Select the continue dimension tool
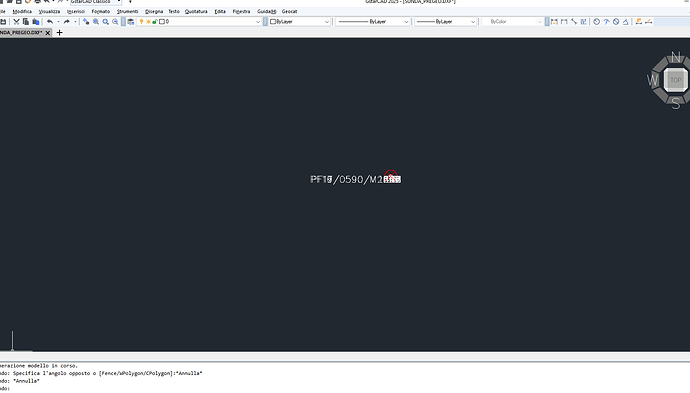The height and width of the screenshot is (393, 690). click(x=649, y=22)
